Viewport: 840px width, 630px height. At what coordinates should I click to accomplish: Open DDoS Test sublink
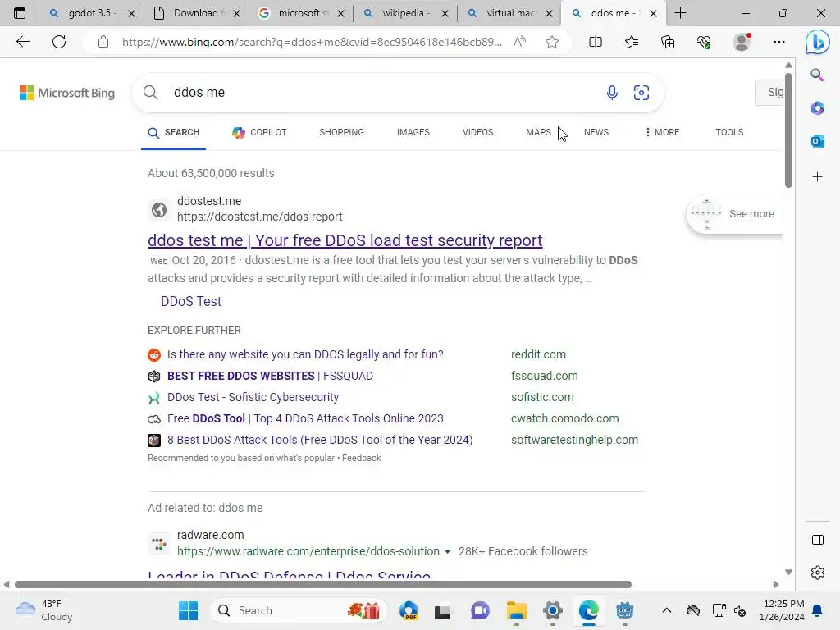click(x=190, y=302)
